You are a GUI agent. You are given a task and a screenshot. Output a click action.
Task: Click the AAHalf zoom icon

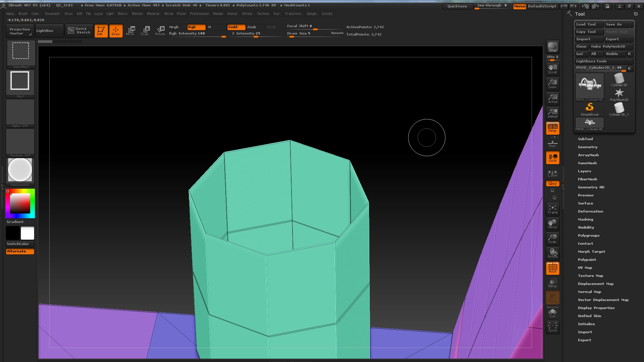pos(552,113)
